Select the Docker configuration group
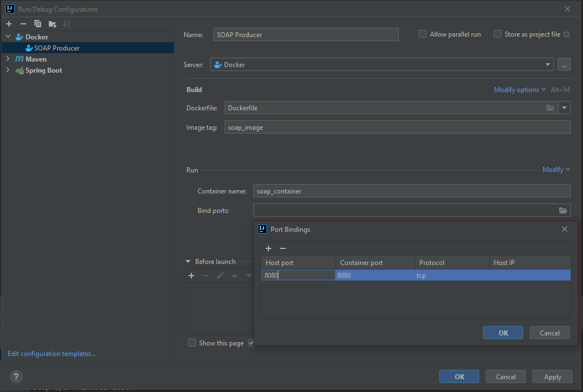 point(37,37)
